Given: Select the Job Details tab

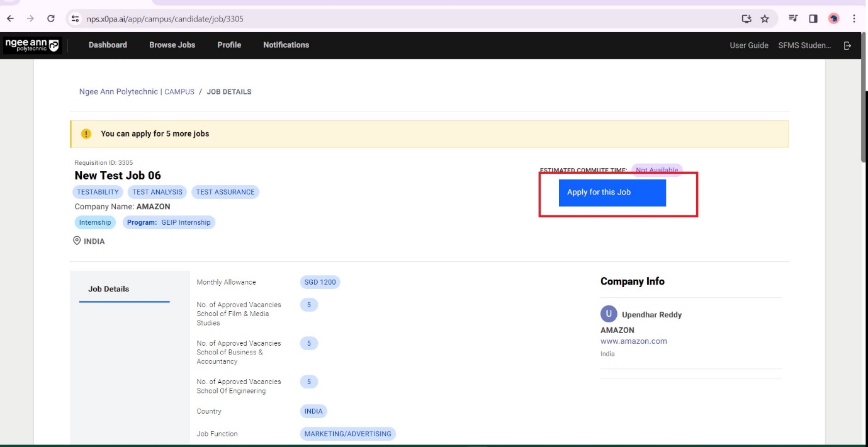Looking at the screenshot, I should [x=108, y=289].
